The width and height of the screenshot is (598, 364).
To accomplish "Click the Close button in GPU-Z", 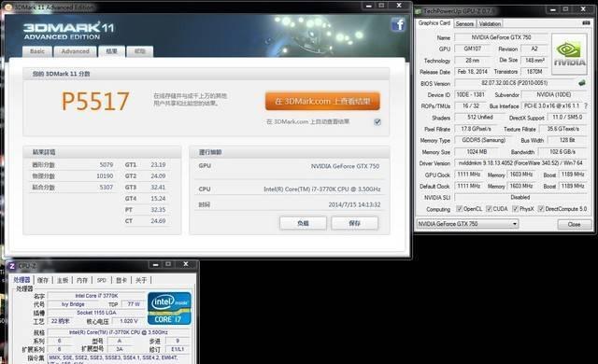I will (574, 224).
